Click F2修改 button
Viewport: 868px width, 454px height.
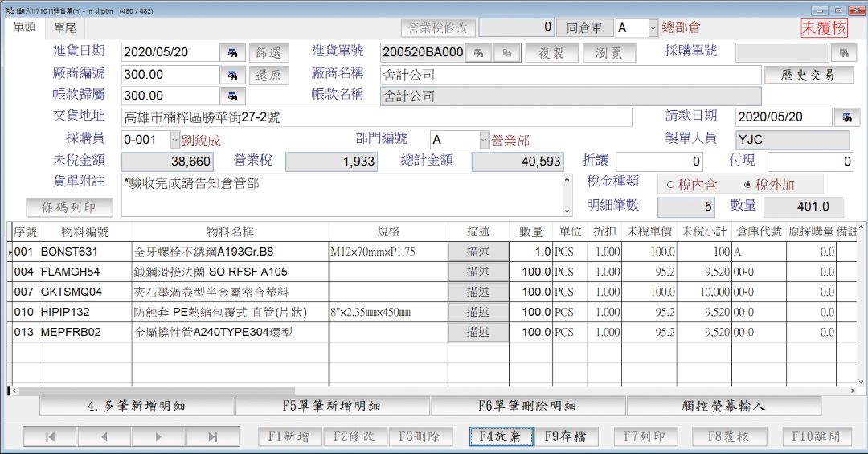(x=354, y=436)
